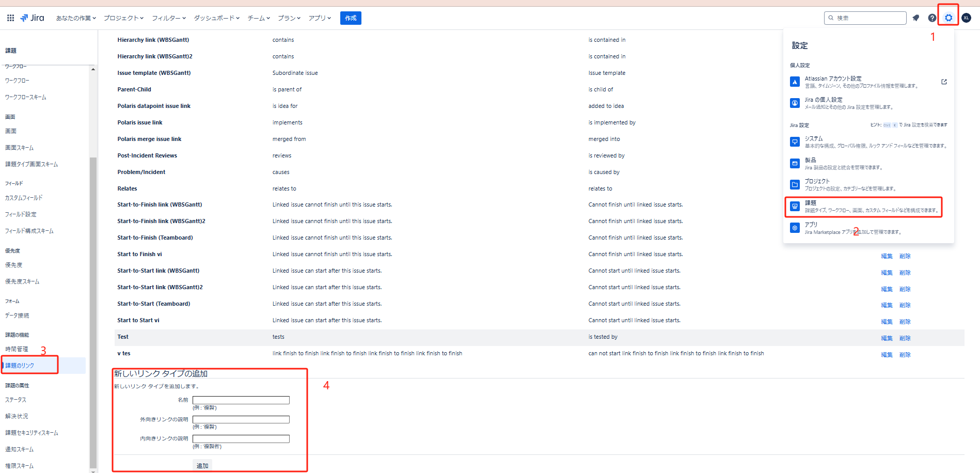Select 課題のリンク in the left sidebar
Viewport: 980px width, 473px height.
click(x=20, y=366)
